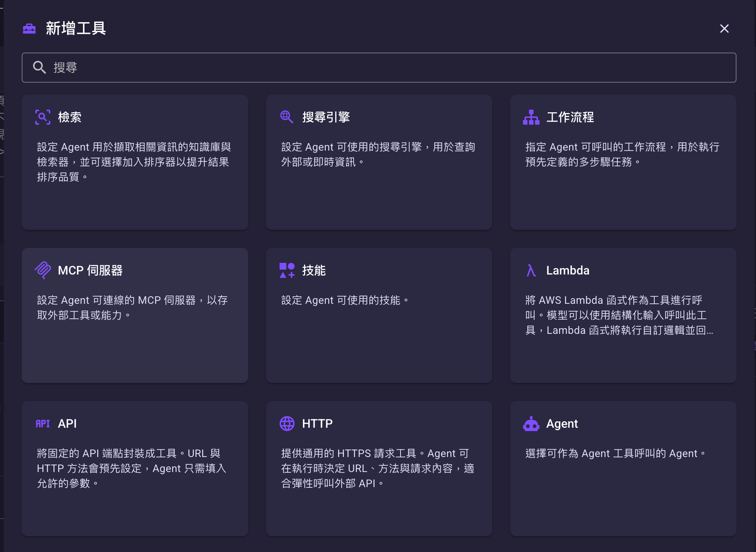
Task: Select the API card title
Action: (x=67, y=424)
